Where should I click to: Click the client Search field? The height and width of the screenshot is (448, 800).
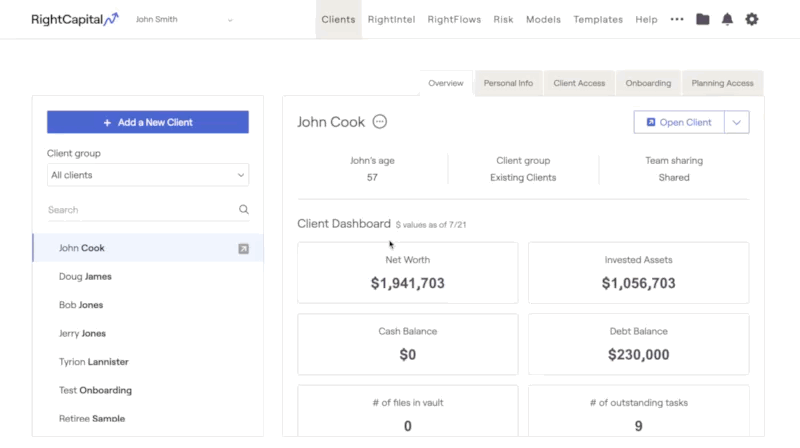(142, 210)
